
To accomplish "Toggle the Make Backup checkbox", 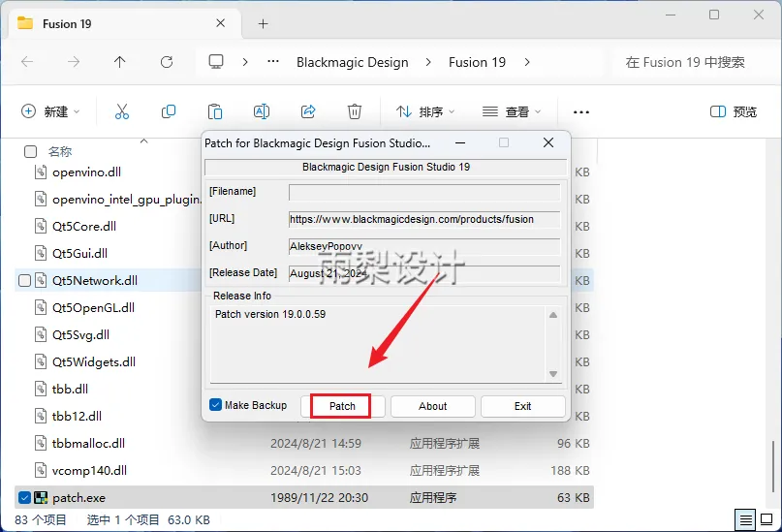I will coord(215,405).
